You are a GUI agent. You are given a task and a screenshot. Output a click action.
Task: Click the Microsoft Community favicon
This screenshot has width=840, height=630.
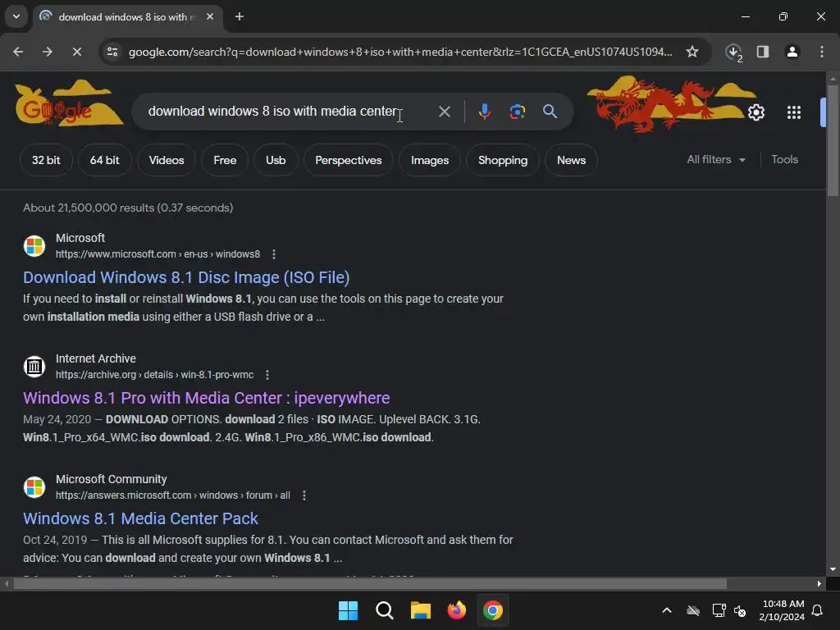[x=34, y=487]
